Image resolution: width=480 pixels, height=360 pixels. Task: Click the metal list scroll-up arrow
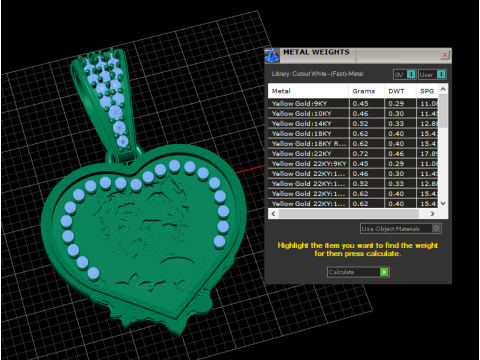(x=443, y=89)
